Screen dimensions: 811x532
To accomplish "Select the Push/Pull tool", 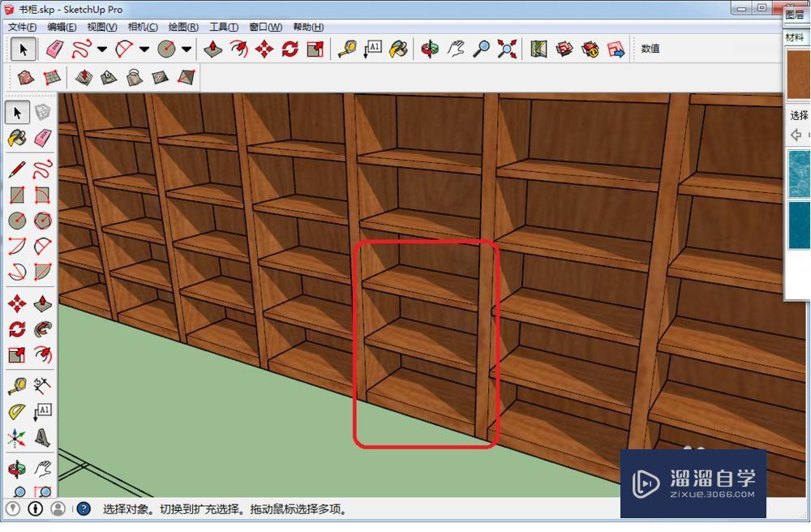I will [x=212, y=48].
